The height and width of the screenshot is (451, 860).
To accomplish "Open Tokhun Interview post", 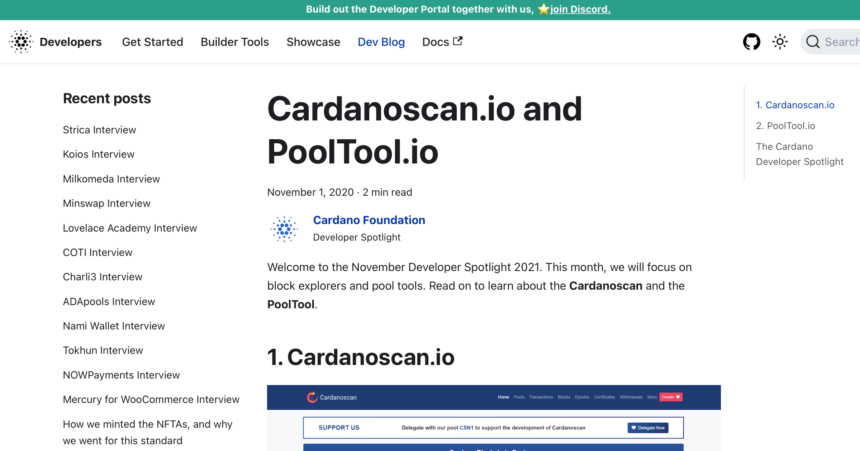I will tap(103, 351).
